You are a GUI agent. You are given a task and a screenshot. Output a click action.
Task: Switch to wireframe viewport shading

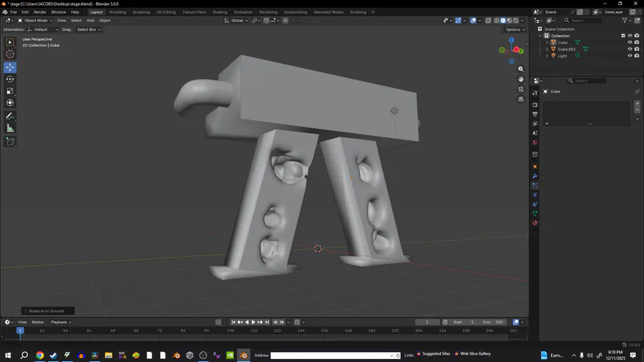pyautogui.click(x=497, y=21)
